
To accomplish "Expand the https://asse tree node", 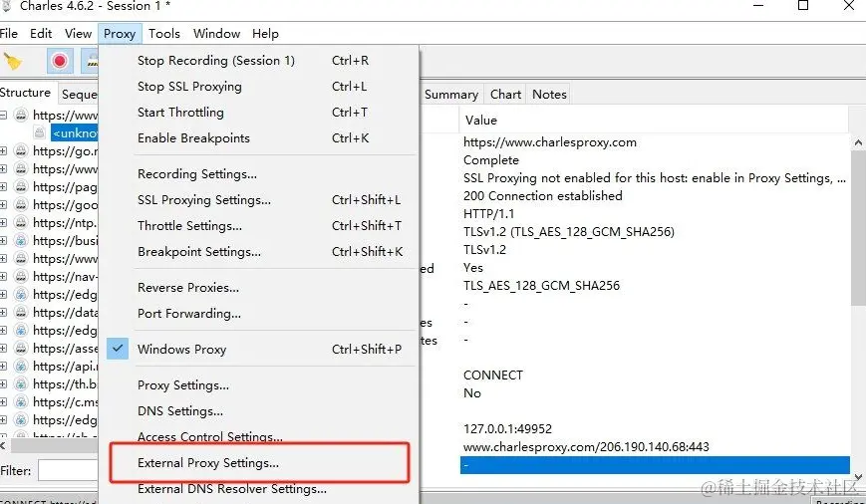I will click(x=3, y=348).
